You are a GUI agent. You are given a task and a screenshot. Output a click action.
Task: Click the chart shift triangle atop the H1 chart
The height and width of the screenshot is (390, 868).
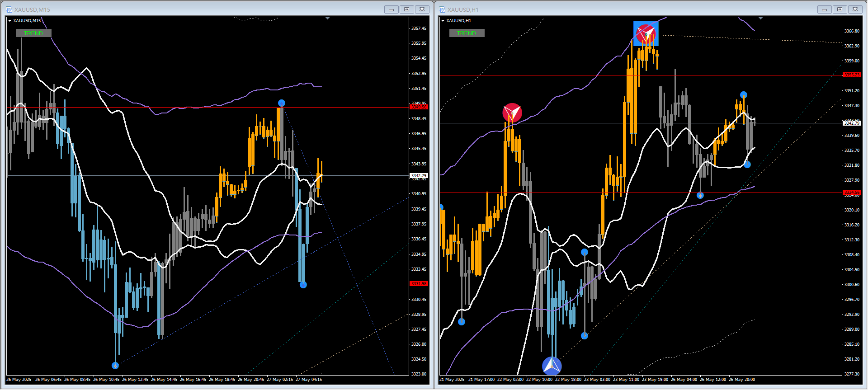[760, 18]
